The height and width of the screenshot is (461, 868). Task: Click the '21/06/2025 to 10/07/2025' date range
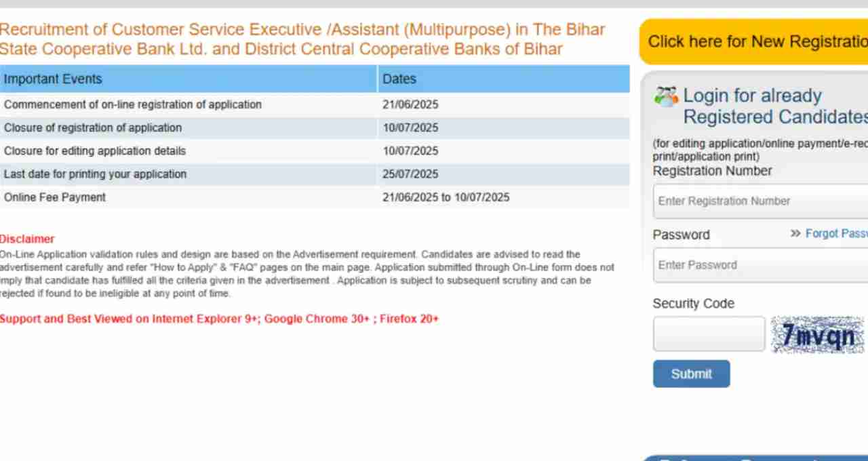coord(446,197)
